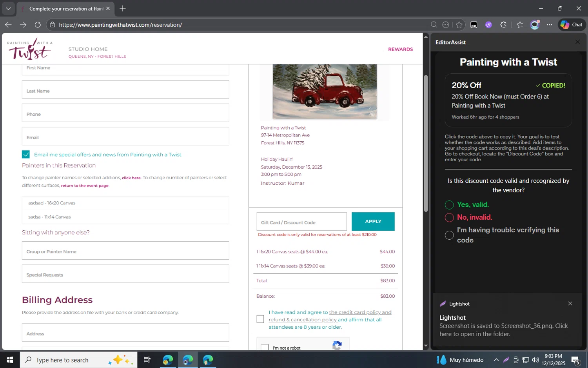Click the Painting with a Twist logo

(x=30, y=49)
